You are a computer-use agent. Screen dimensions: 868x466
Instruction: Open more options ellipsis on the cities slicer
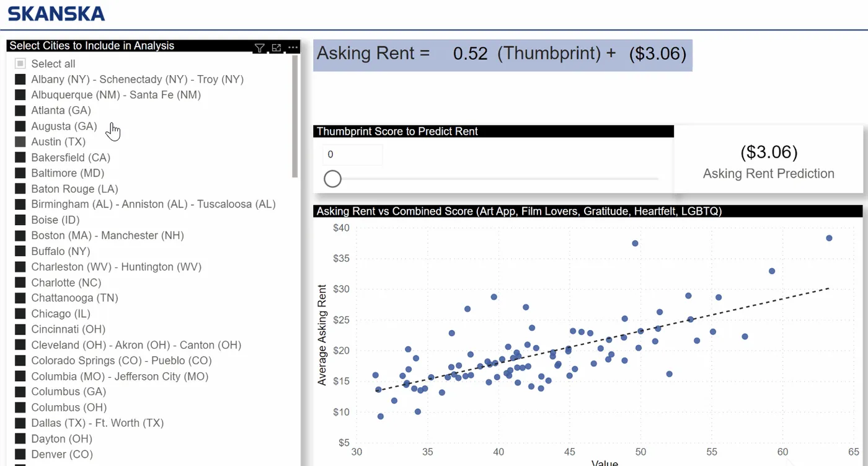click(293, 48)
